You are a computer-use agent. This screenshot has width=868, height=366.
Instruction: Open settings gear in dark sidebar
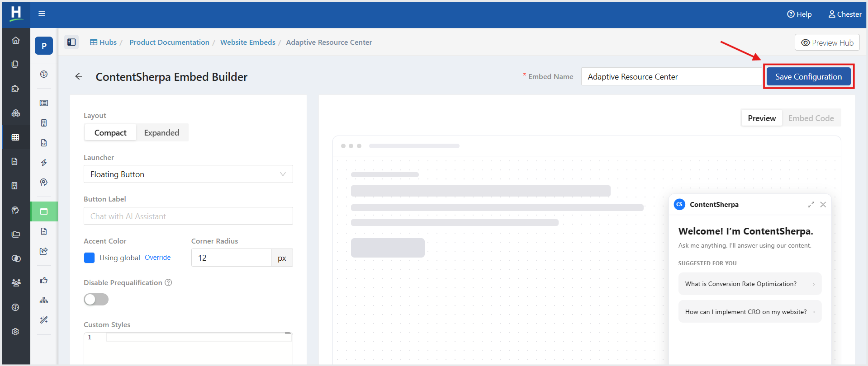pyautogui.click(x=15, y=332)
